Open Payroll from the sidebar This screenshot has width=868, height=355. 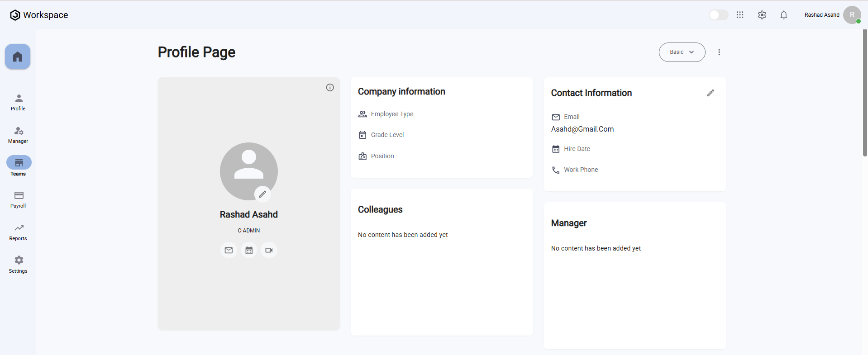click(x=19, y=199)
